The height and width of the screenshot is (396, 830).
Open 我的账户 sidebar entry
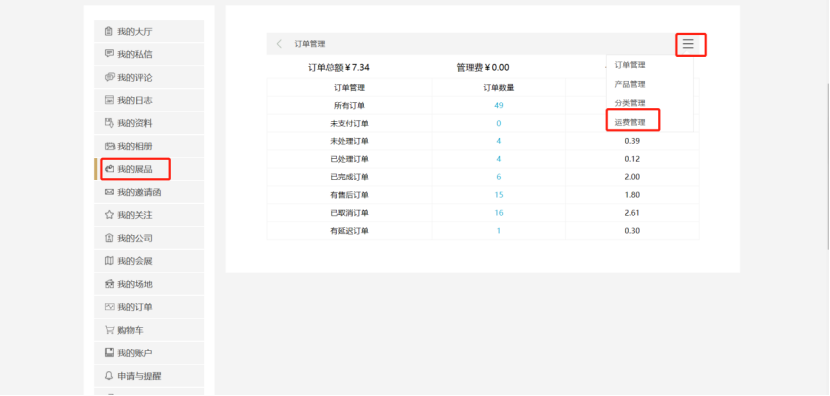pos(149,353)
